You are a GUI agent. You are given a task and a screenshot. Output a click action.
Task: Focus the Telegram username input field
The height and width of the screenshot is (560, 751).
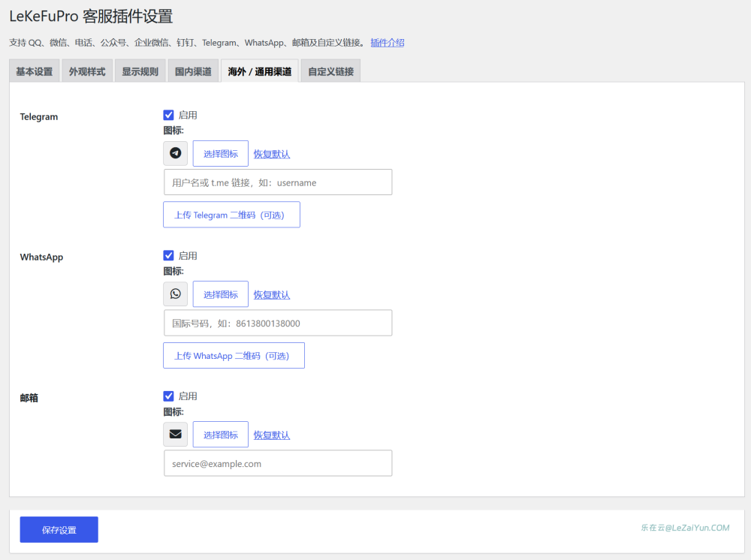(278, 182)
